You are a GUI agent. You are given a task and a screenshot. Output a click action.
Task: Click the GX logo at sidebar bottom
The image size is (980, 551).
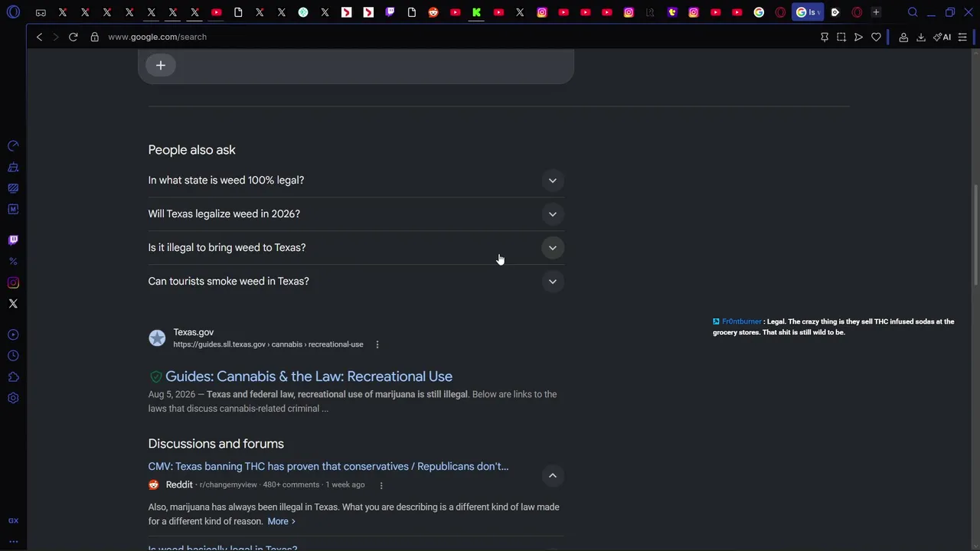(x=13, y=520)
